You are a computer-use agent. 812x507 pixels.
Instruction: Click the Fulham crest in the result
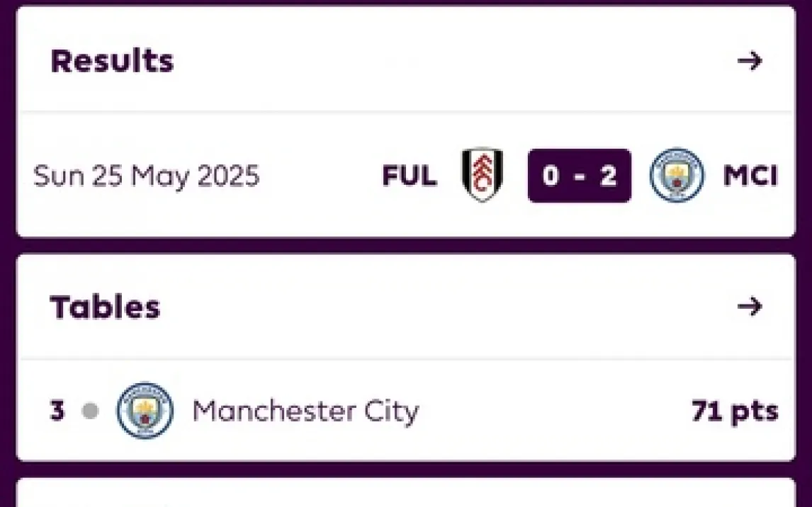(483, 175)
